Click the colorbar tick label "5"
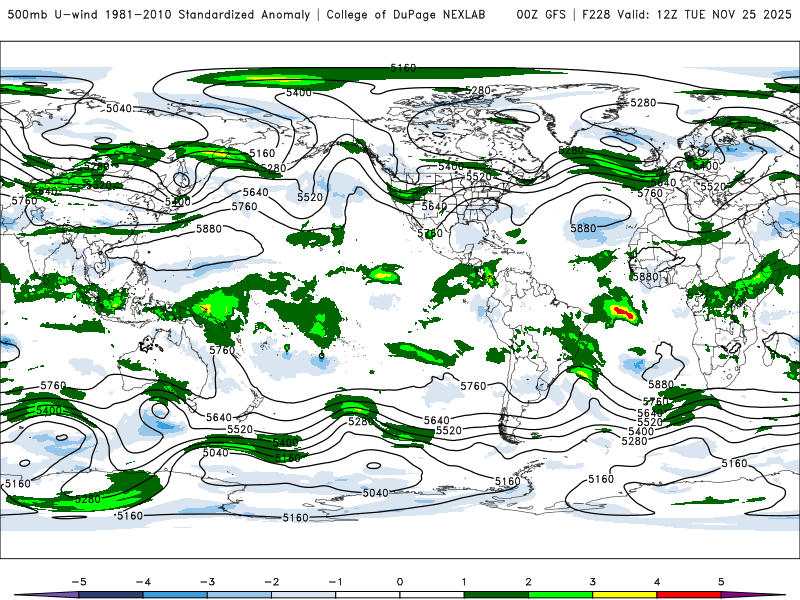Screen dimensions: 800x600 721,582
